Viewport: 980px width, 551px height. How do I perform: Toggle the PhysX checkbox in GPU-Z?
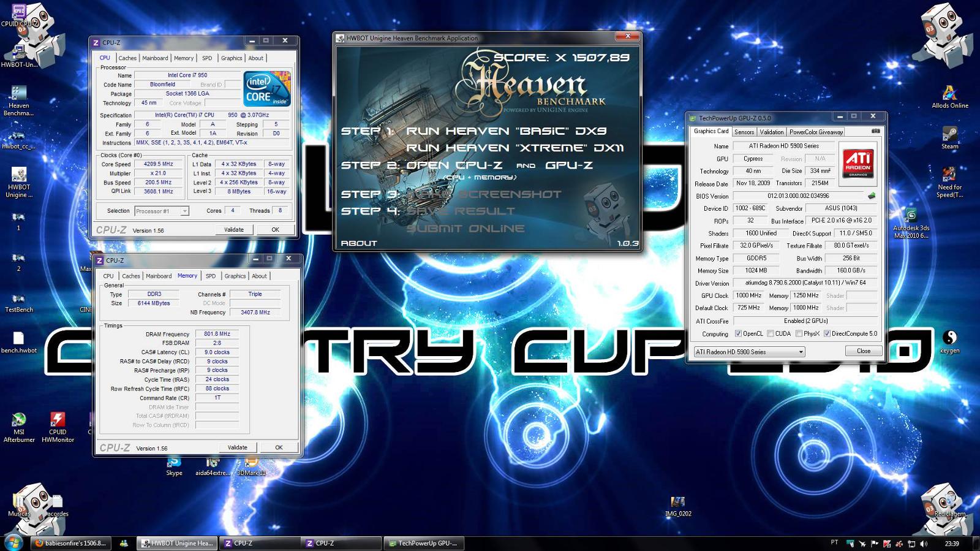click(x=799, y=333)
